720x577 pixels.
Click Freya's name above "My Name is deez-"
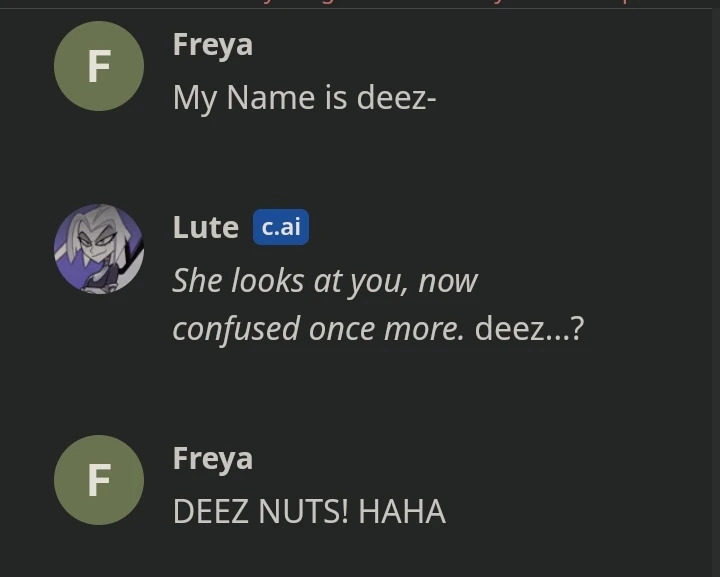click(213, 46)
